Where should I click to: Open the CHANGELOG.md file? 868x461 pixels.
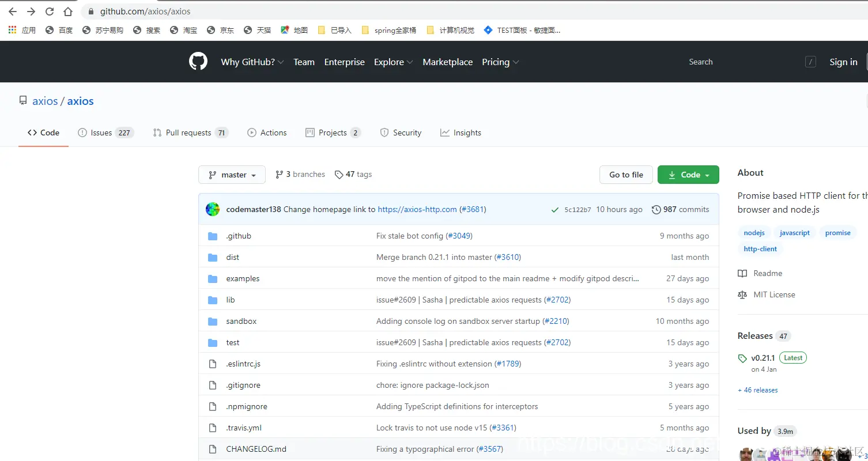click(x=256, y=449)
